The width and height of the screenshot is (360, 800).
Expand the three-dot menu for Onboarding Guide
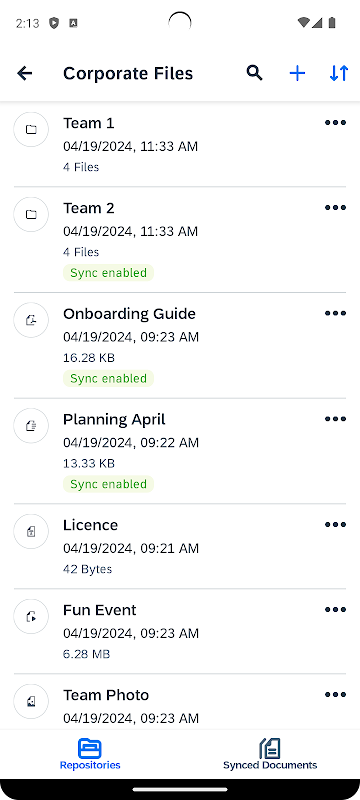335,313
